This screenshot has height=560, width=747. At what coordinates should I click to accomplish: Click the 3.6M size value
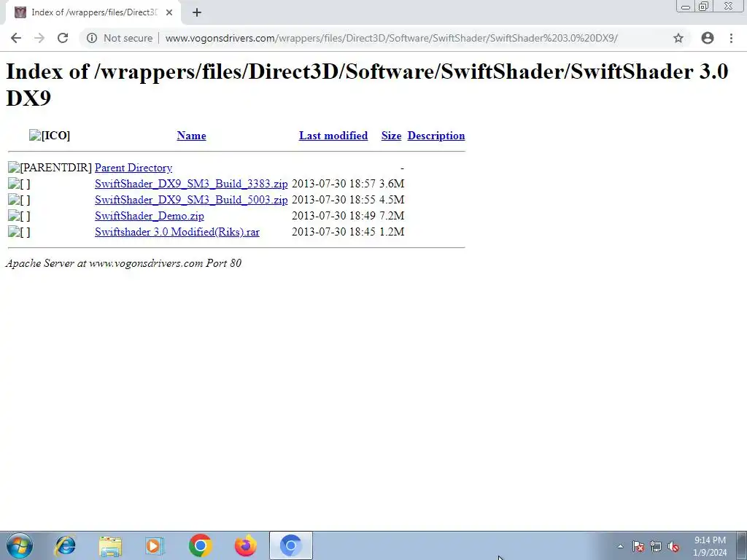(x=392, y=184)
